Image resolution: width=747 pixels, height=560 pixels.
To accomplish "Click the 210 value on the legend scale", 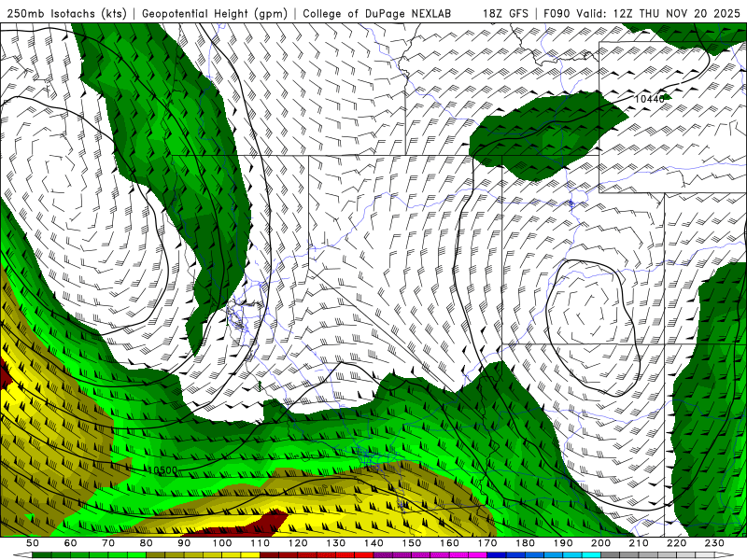I will tap(640, 543).
